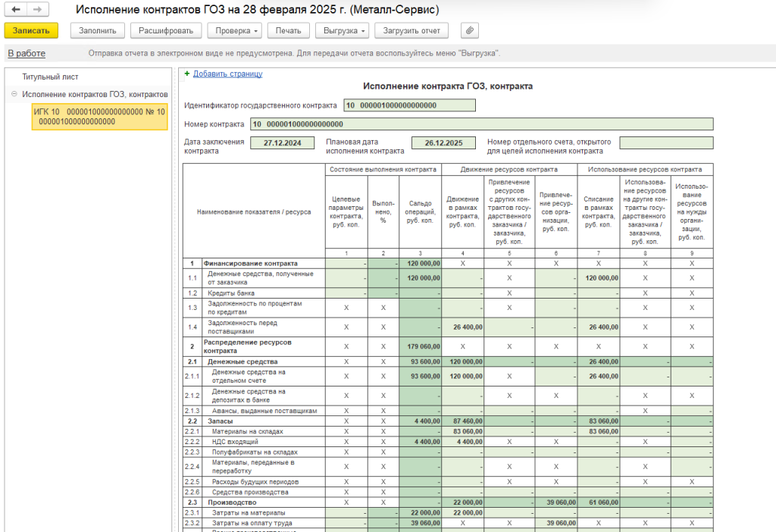Click the Задолженность перед поставщиками row label

point(242,327)
